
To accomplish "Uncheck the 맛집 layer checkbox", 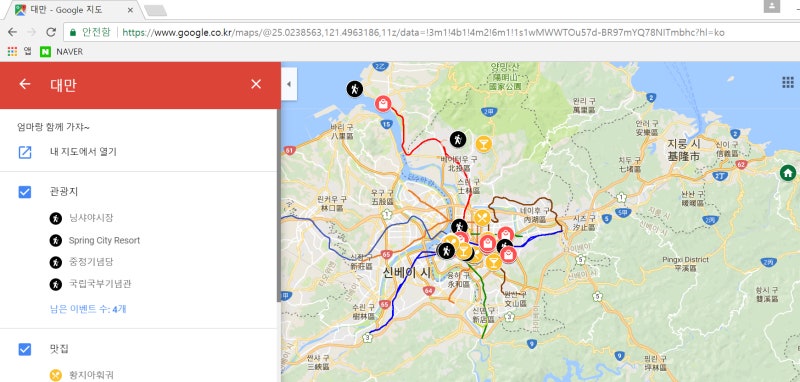I will tap(24, 349).
